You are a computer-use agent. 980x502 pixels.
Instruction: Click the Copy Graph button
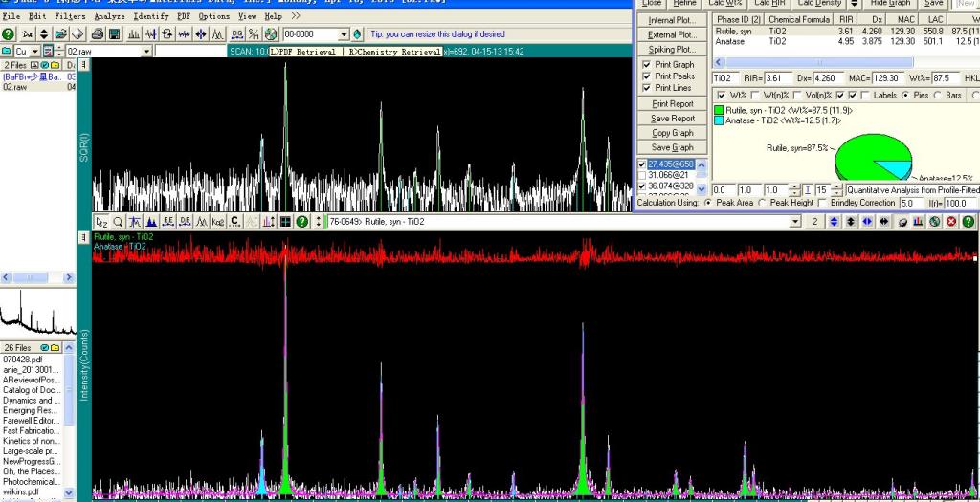pyautogui.click(x=673, y=133)
